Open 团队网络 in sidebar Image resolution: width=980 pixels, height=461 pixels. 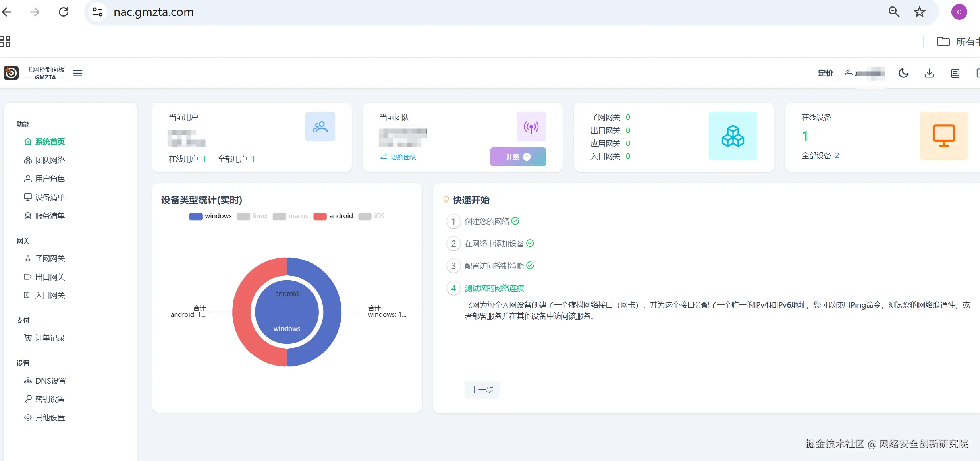click(x=50, y=160)
